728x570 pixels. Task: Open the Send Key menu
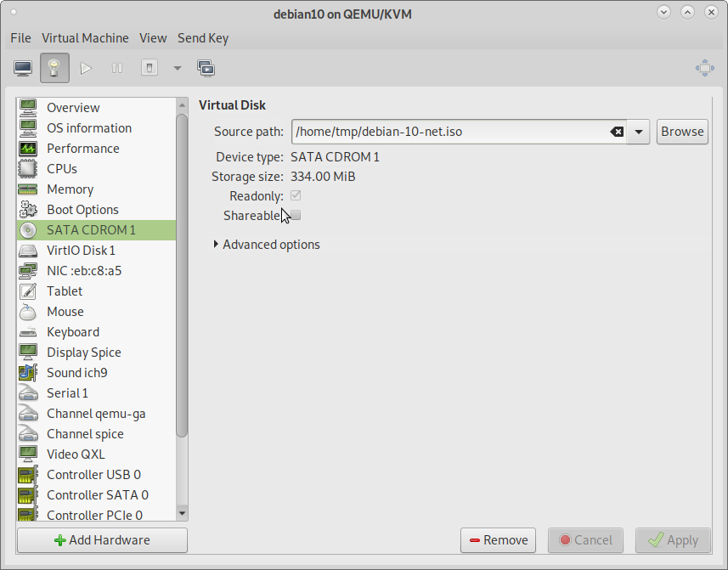[203, 38]
